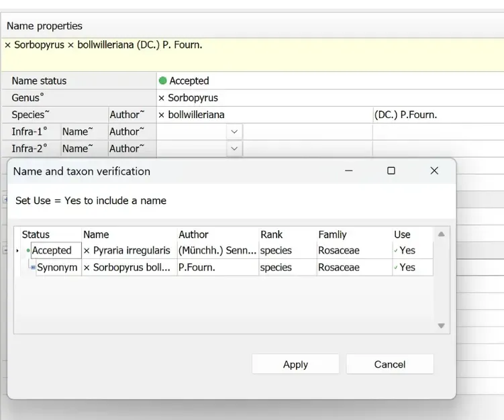Click the Species field × bollwilleriana
This screenshot has height=420, width=504.
pyautogui.click(x=264, y=115)
